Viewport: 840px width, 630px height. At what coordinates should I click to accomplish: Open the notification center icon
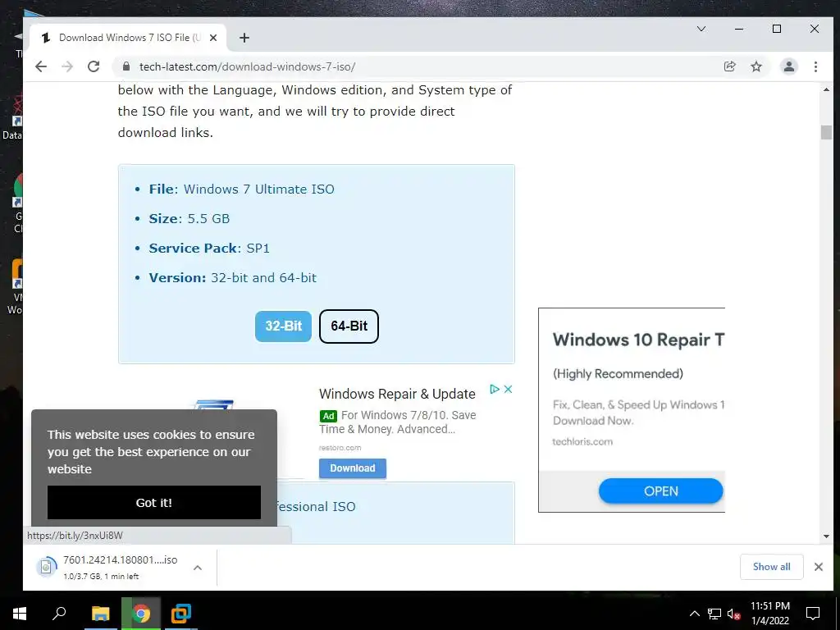813,614
